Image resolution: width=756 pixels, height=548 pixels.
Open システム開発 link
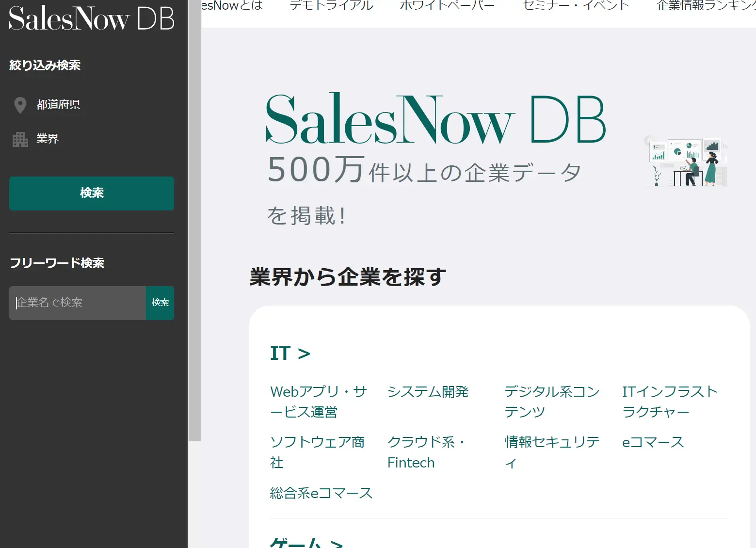428,391
